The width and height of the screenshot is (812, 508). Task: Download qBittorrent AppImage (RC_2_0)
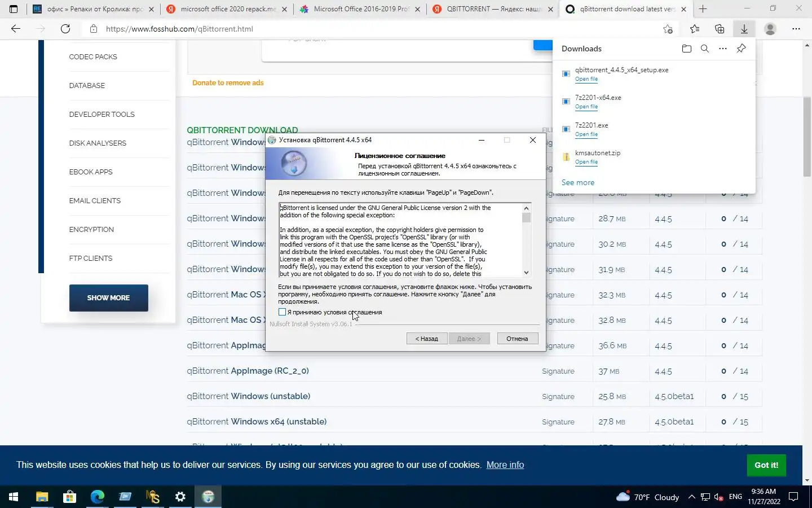[248, 371]
